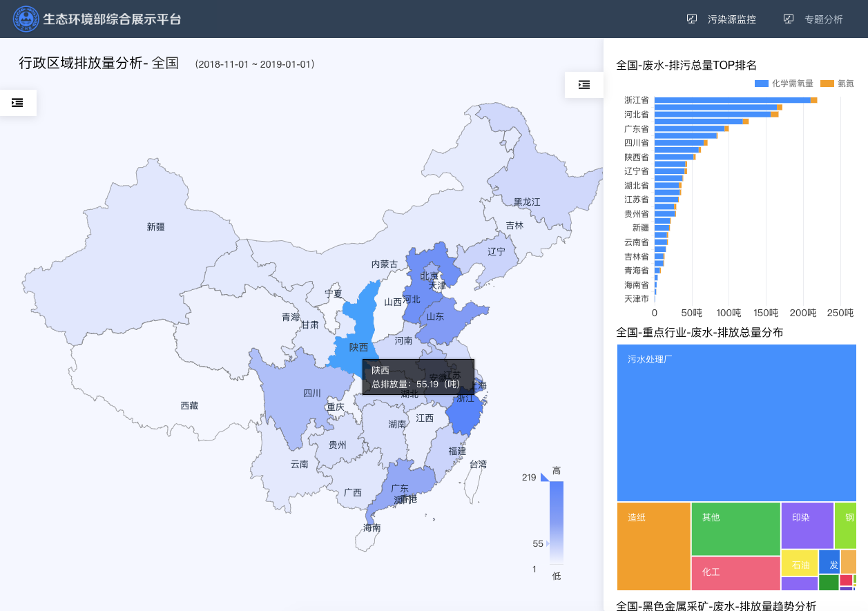Click the 四川省 bar in ranking chart

click(681, 143)
